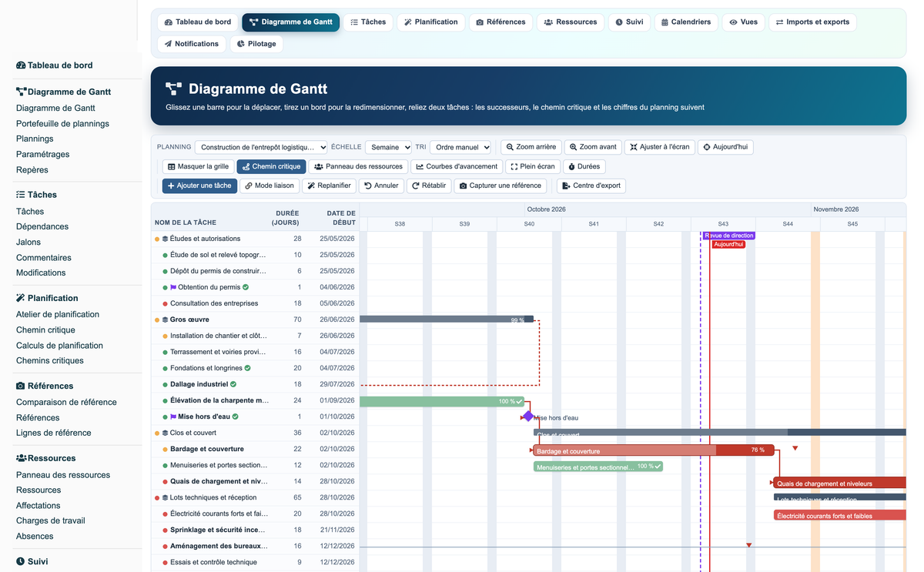Switch to the Tâches tab
The height and width of the screenshot is (572, 924).
pos(368,22)
